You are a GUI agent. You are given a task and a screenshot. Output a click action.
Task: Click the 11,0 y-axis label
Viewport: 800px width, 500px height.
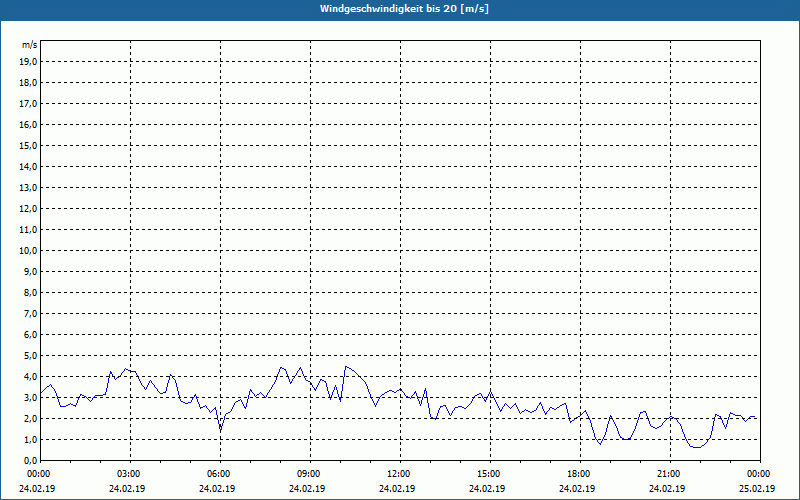[28, 230]
